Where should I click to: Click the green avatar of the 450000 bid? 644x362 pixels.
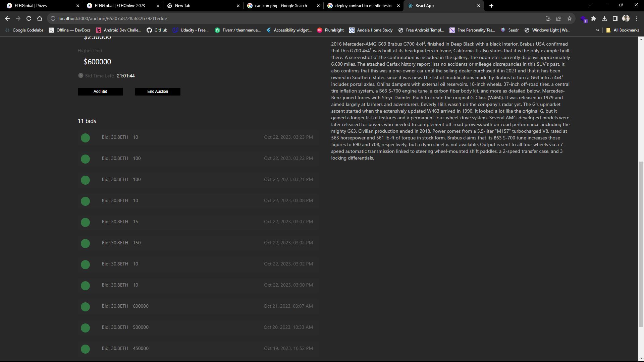tap(85, 349)
